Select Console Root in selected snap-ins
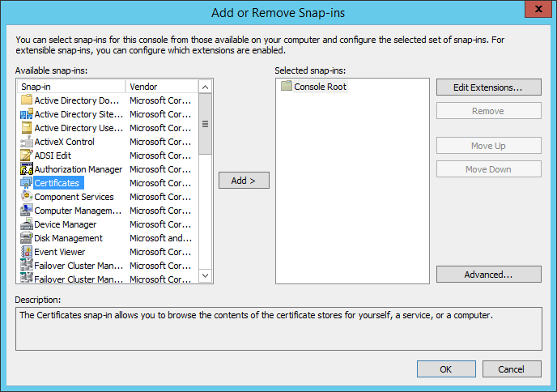This screenshot has width=557, height=392. click(x=319, y=87)
